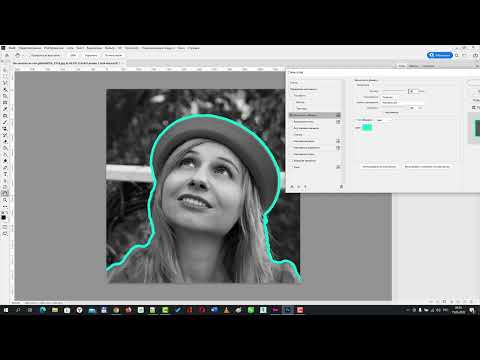The image size is (480, 360).
Task: Select the Brush tool
Action: [x=5, y=122]
